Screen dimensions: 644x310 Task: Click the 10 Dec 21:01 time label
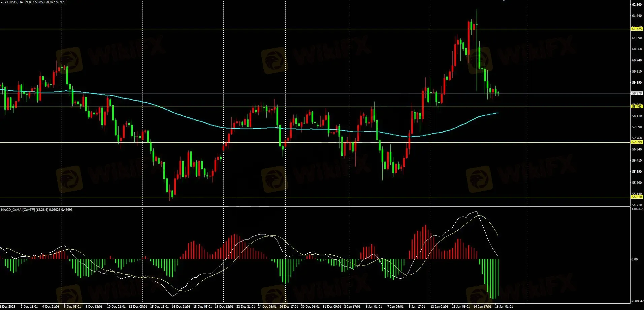pos(116,307)
